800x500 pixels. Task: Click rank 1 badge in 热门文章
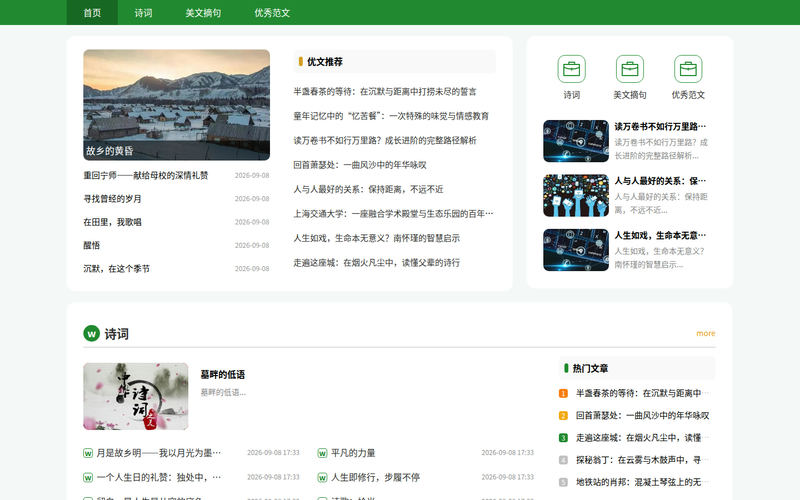[x=563, y=393]
